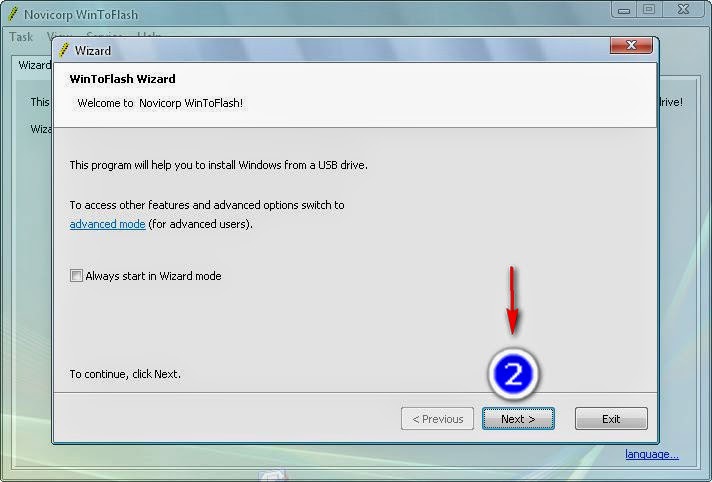Screen dimensions: 712x482
Task: Open the language link in main window
Action: 652,454
